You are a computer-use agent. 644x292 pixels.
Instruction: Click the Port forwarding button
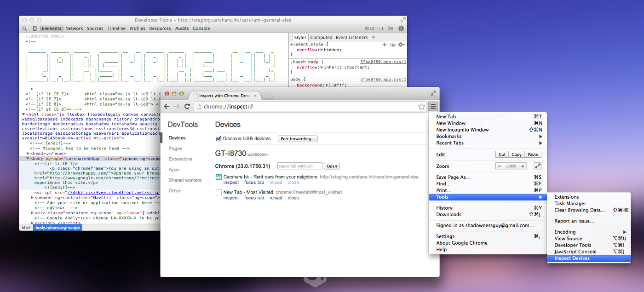click(298, 138)
